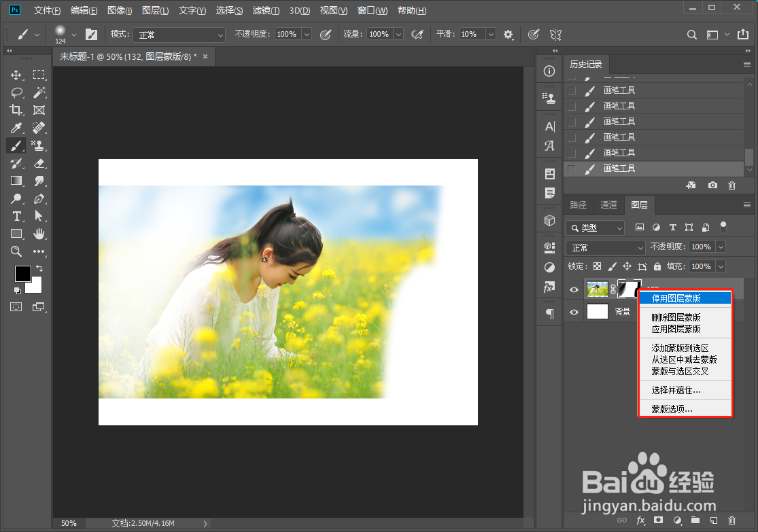
Task: Open the 滤镜(T) menu
Action: 266,11
